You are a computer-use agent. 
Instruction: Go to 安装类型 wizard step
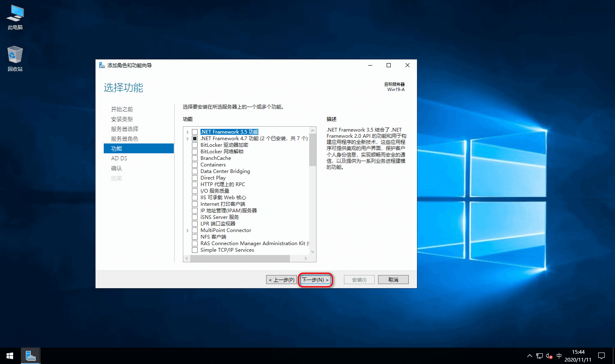[122, 119]
